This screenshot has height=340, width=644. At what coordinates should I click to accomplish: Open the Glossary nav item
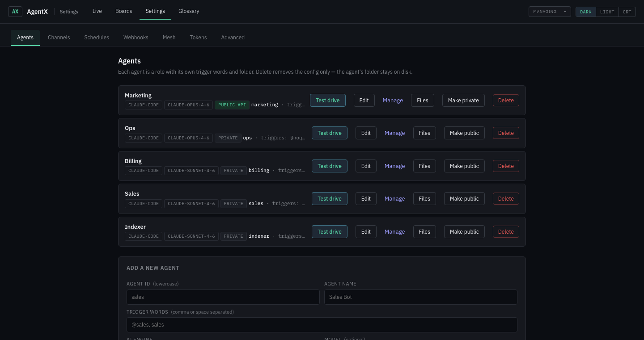click(x=189, y=11)
